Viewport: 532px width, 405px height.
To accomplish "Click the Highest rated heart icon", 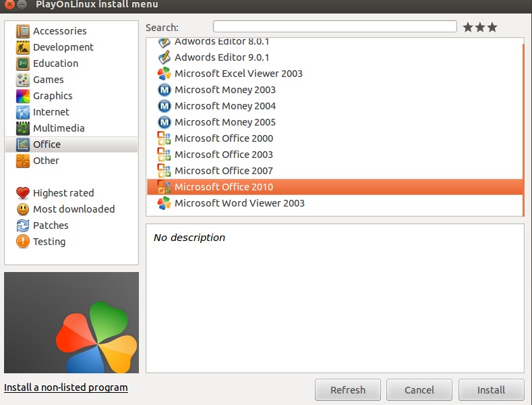I will pos(23,193).
